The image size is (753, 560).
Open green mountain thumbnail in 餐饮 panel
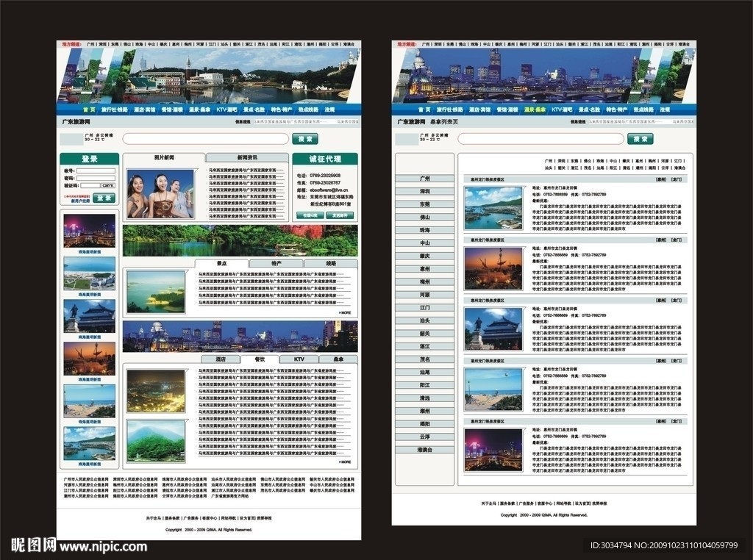(x=156, y=441)
